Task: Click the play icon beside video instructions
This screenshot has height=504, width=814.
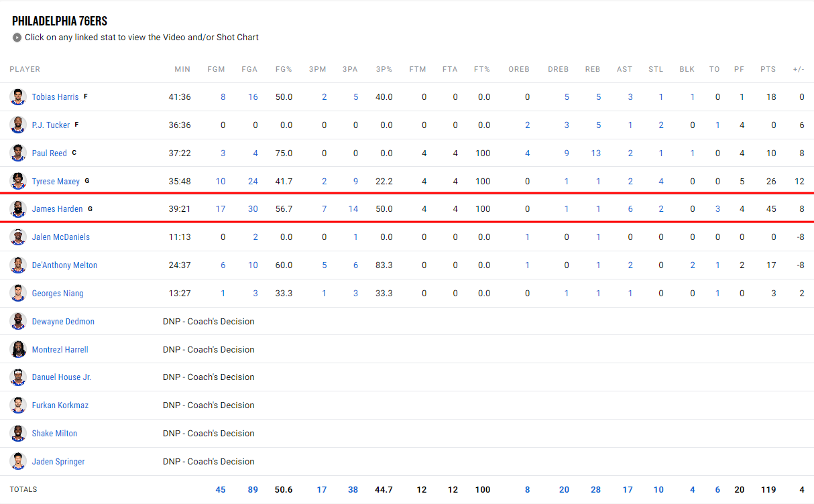Action: tap(17, 38)
